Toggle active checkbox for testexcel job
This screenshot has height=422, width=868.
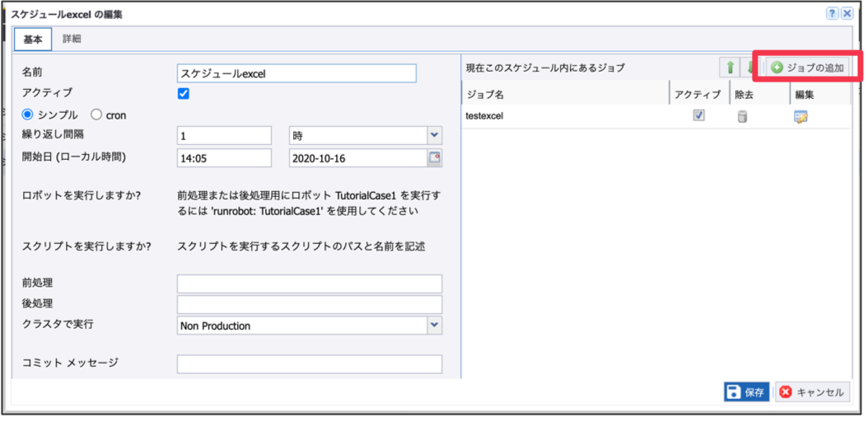(699, 115)
